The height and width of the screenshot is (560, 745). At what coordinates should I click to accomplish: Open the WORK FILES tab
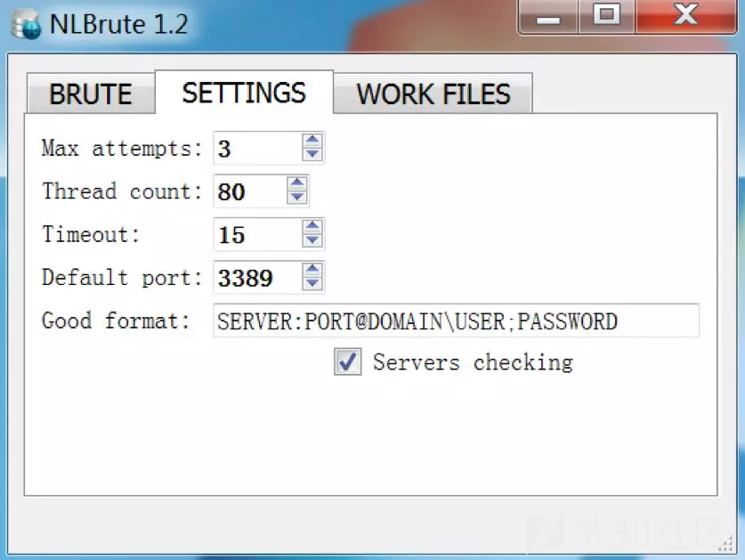433,94
